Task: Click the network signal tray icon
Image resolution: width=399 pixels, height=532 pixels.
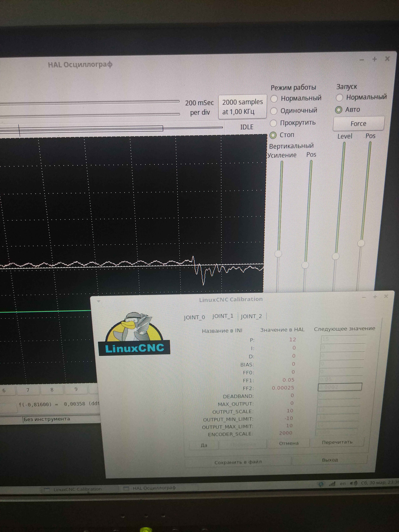Action: click(332, 484)
